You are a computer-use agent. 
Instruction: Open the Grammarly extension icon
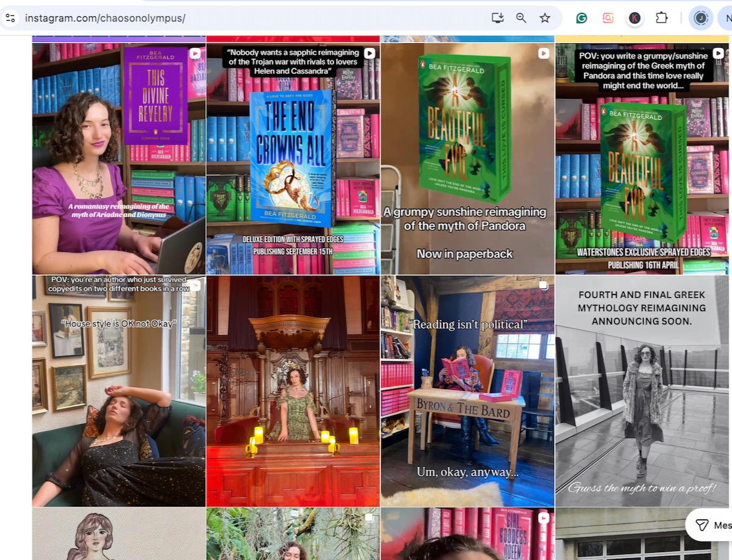(x=581, y=18)
